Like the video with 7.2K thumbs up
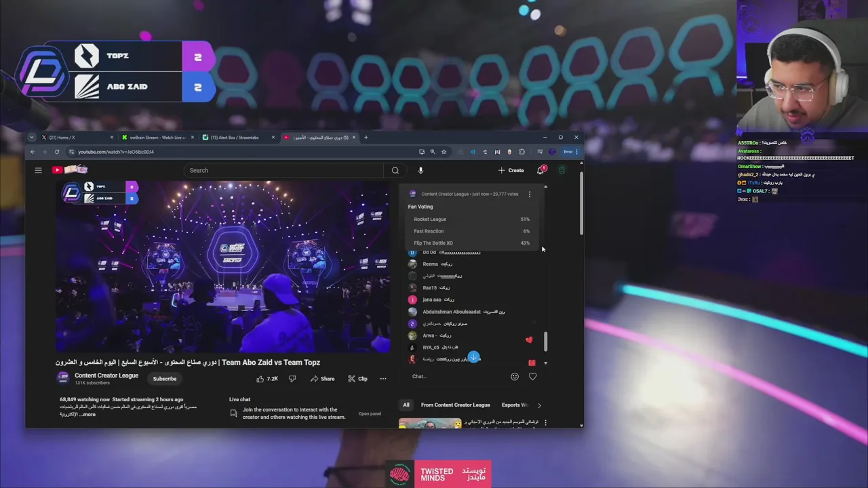Image resolution: width=868 pixels, height=488 pixels. (x=267, y=379)
